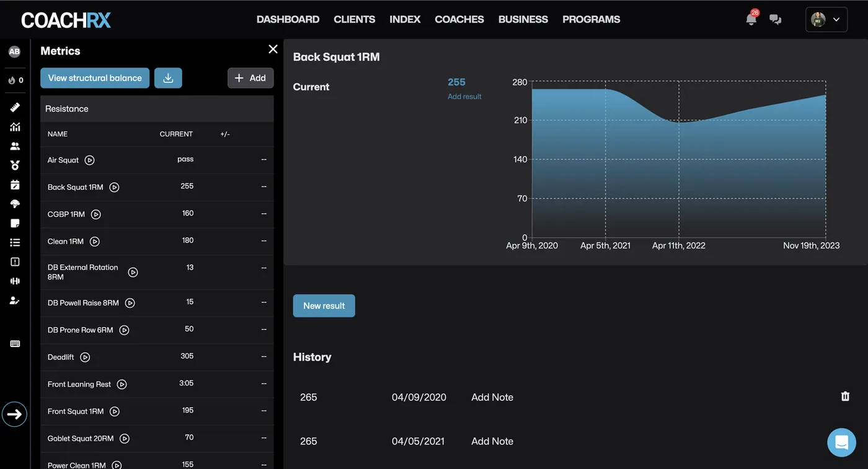Viewport: 868px width, 469px height.
Task: Play the DB Prone Row 6RM video
Action: pyautogui.click(x=124, y=330)
